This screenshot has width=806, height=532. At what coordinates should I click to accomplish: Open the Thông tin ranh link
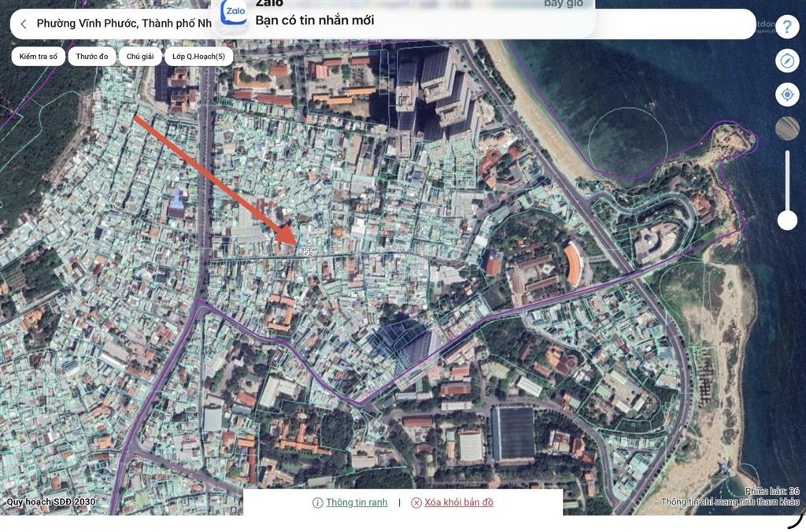point(357,502)
